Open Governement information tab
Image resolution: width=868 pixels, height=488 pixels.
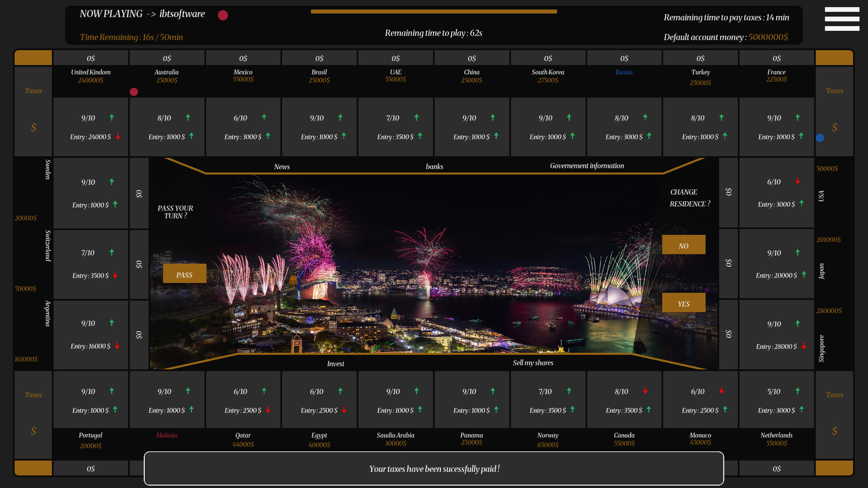(587, 166)
